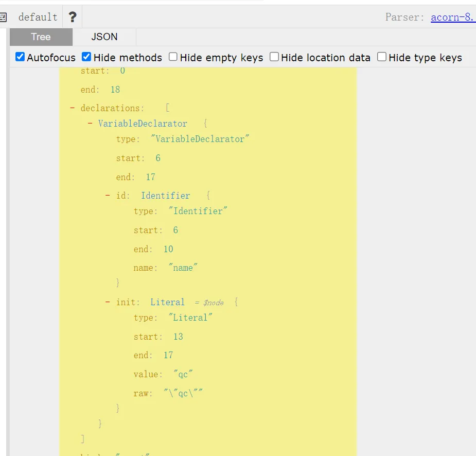Switch to the JSON tab
Screen dimensions: 476x456
point(104,37)
